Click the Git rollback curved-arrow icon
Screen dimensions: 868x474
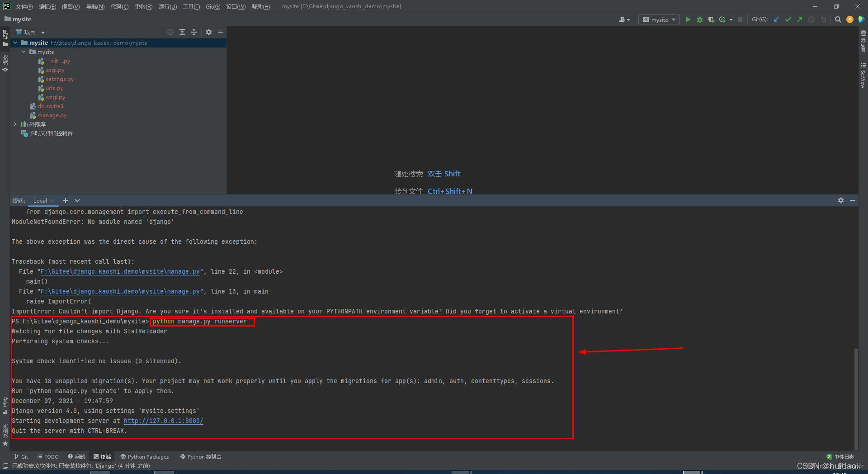(823, 19)
